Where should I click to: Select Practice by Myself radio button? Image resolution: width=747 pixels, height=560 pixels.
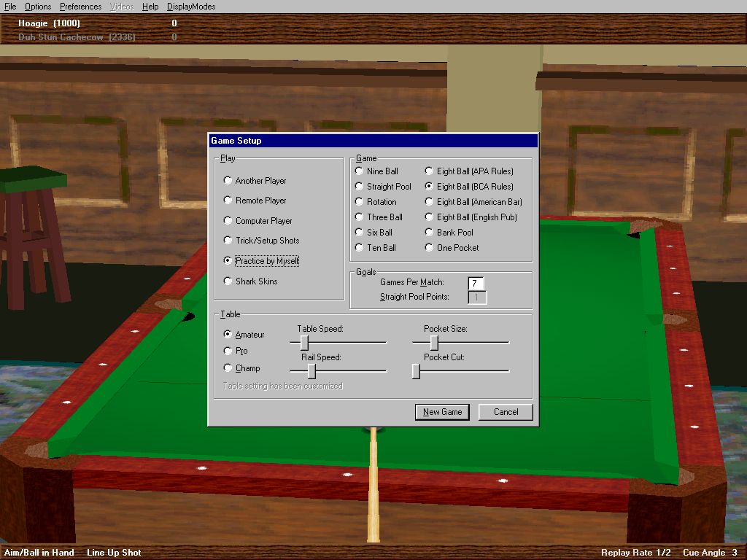(261, 260)
